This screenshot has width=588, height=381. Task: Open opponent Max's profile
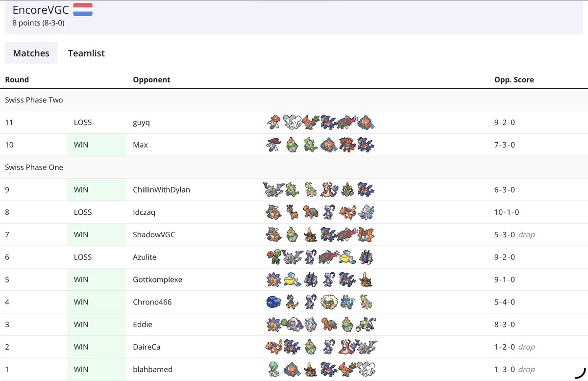140,145
